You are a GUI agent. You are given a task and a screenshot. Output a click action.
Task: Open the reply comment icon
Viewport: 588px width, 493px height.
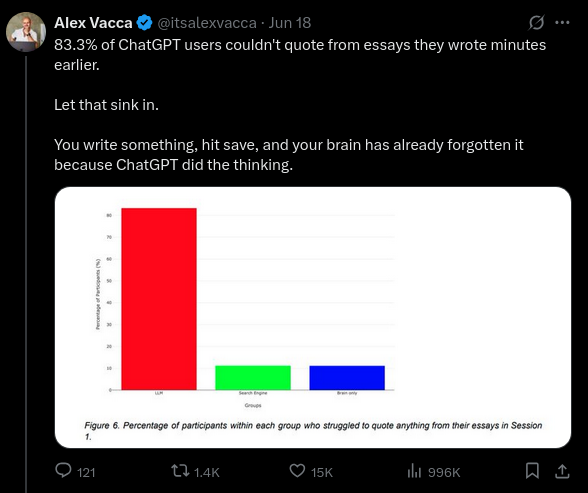[63, 471]
